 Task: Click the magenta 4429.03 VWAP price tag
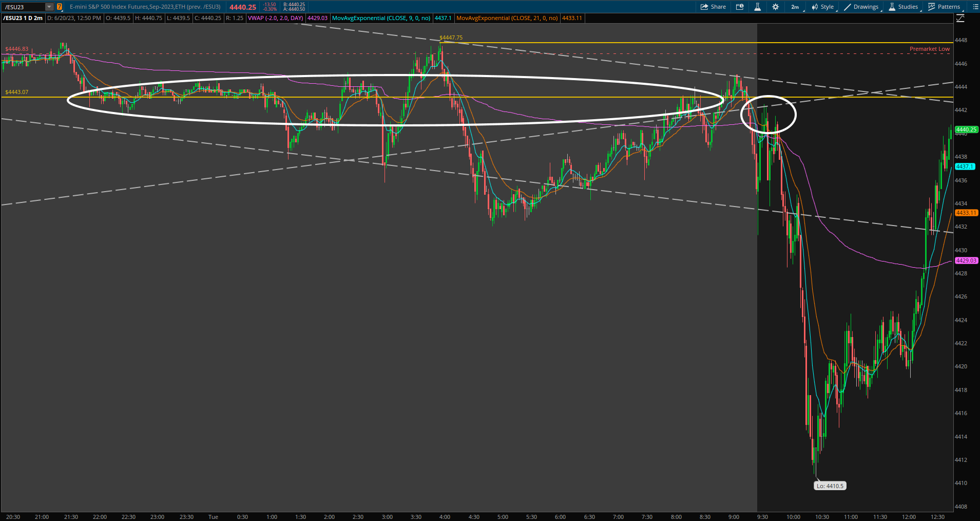[966, 260]
